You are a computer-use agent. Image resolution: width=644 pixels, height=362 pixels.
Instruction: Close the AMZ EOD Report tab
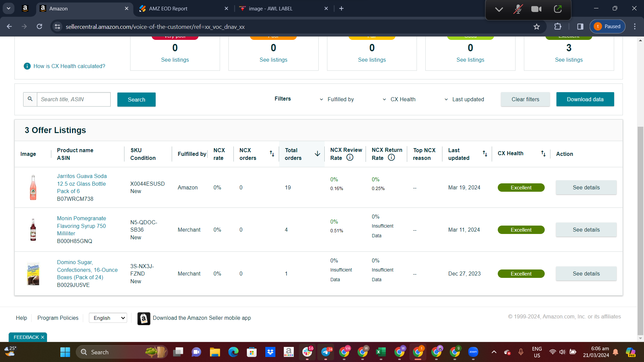226,8
